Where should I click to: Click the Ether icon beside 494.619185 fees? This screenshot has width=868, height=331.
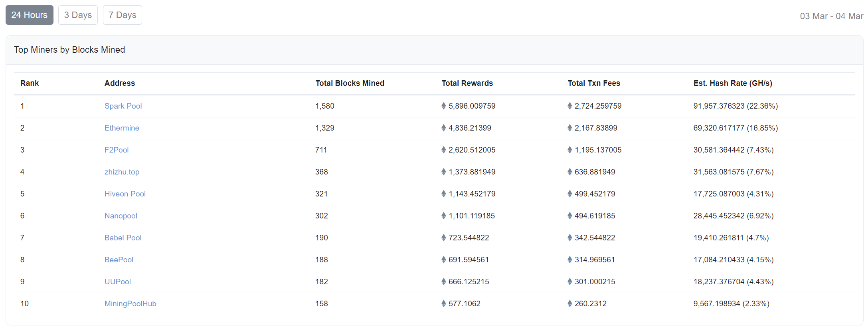570,216
